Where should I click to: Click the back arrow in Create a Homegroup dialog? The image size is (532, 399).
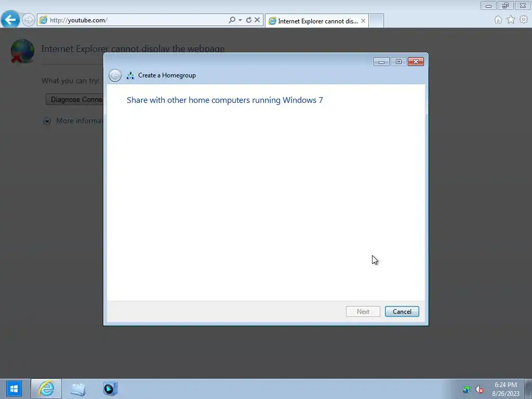(115, 75)
